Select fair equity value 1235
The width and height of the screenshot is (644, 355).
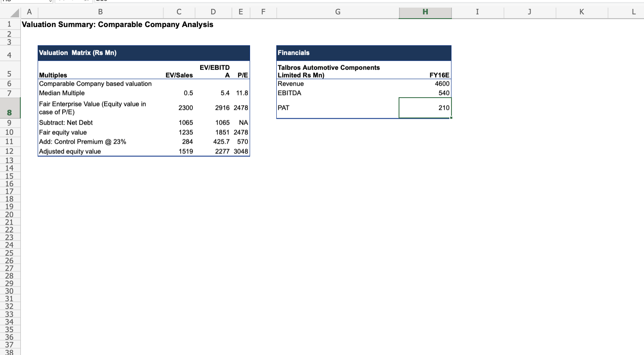coord(179,132)
